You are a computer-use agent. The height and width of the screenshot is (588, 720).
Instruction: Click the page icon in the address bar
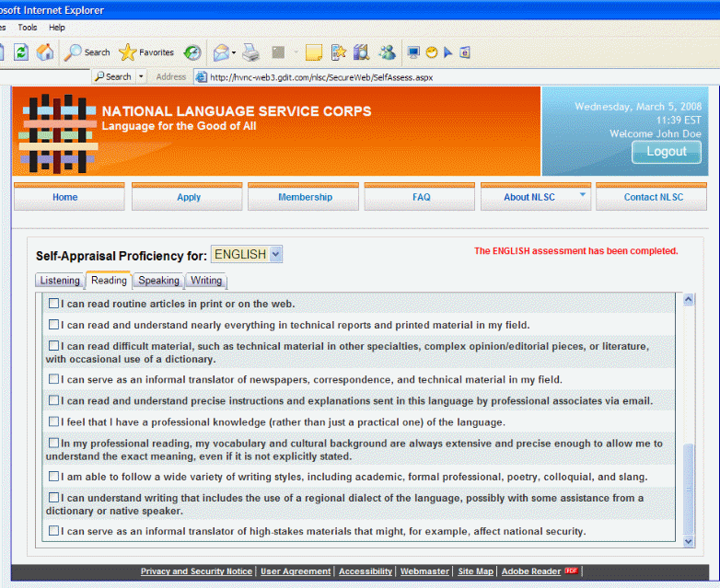[x=201, y=77]
